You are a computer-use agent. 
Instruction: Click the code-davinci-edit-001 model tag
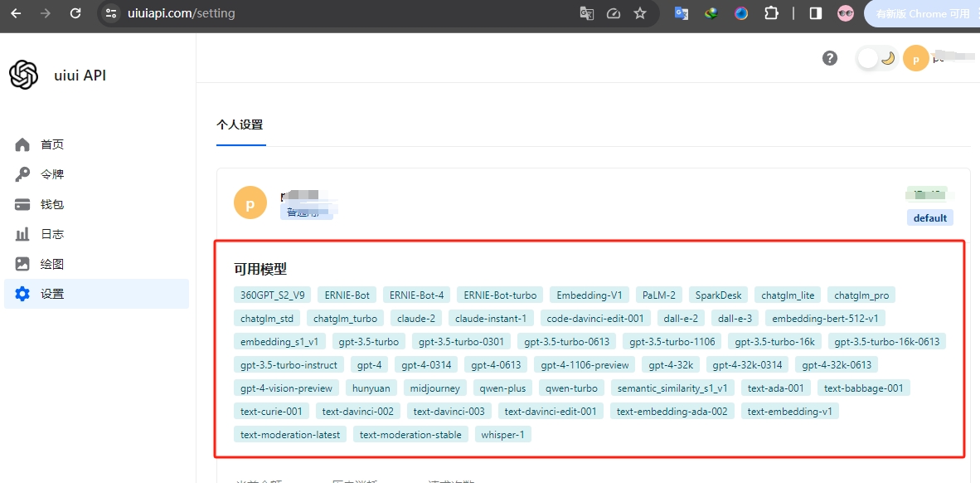pyautogui.click(x=595, y=319)
